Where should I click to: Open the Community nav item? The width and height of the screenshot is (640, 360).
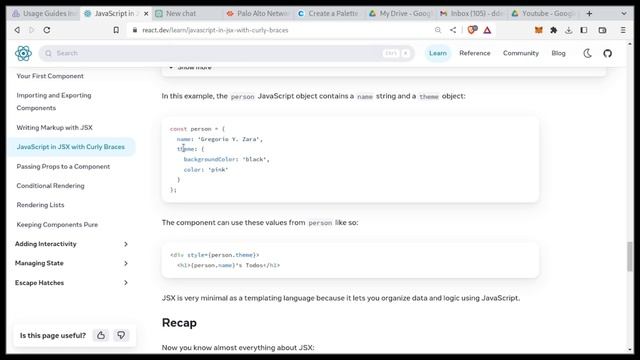521,53
